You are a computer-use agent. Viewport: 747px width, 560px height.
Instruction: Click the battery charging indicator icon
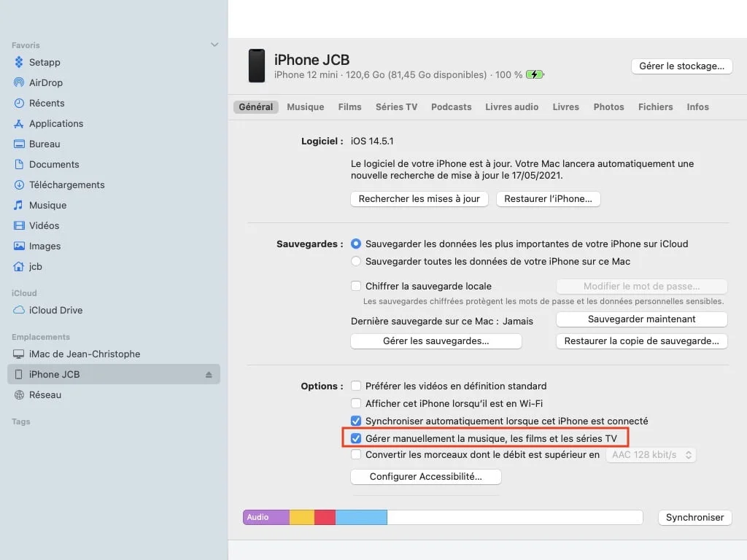click(535, 75)
